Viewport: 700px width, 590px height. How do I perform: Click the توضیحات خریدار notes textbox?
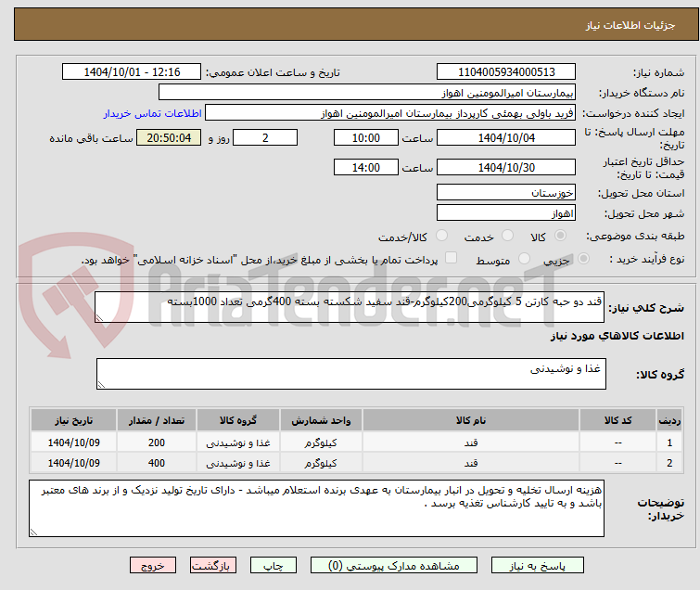(x=316, y=508)
